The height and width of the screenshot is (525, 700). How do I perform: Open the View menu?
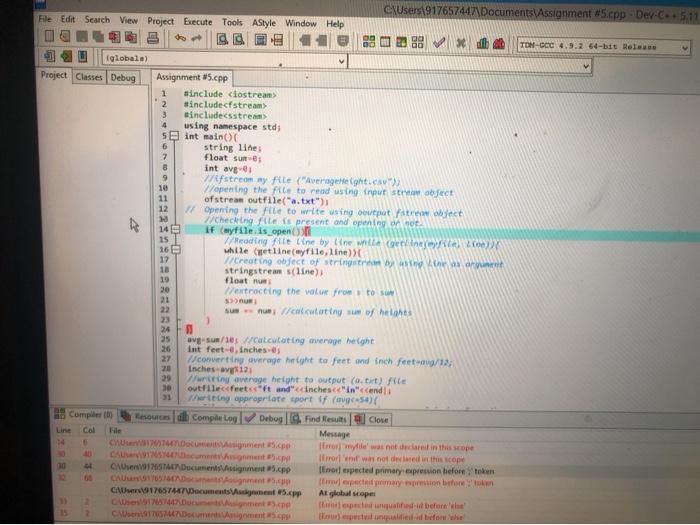[129, 20]
